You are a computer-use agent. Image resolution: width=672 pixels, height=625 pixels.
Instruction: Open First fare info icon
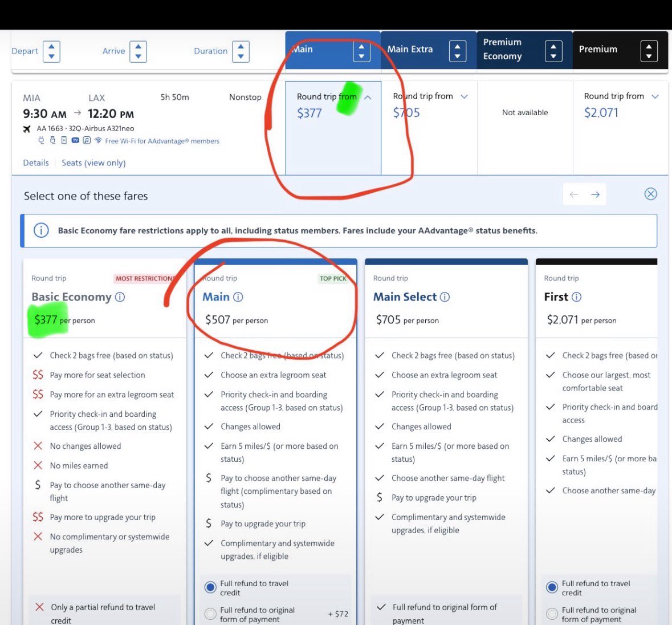pyautogui.click(x=576, y=297)
